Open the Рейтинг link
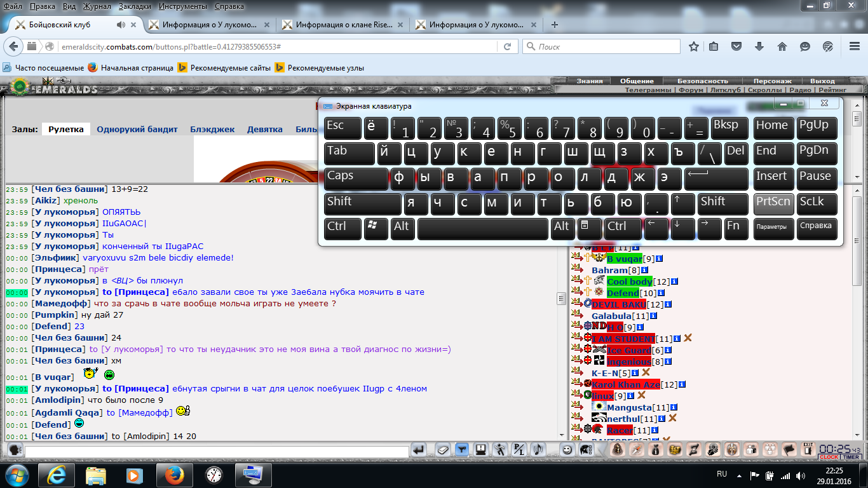Image resolution: width=868 pixels, height=488 pixels. (x=832, y=90)
